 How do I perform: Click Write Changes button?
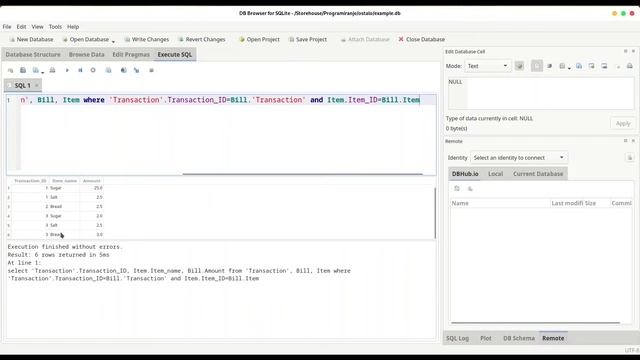click(x=147, y=40)
